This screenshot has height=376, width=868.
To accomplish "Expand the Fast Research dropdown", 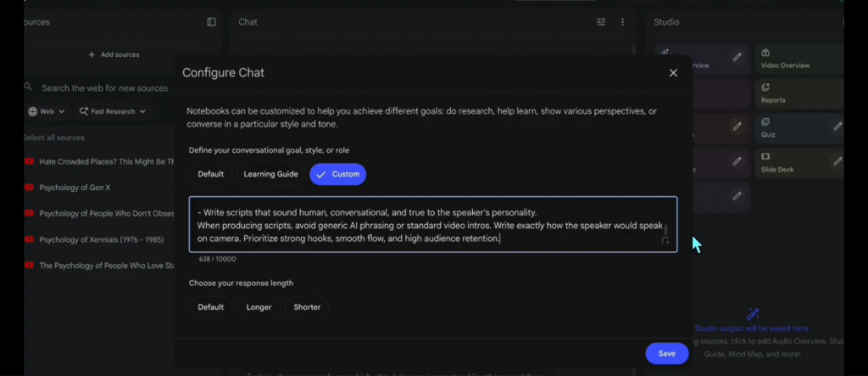I will click(x=113, y=111).
